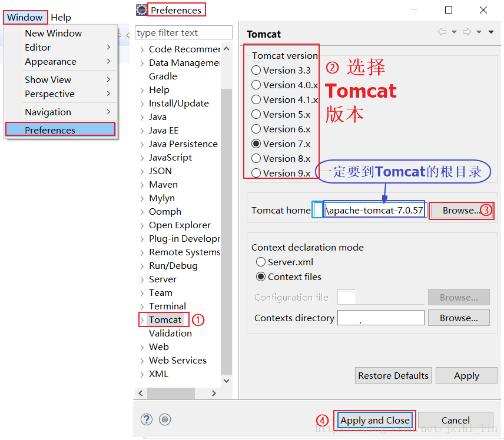This screenshot has height=440, width=504.
Task: Open the Navigation submenu
Action: tap(61, 112)
